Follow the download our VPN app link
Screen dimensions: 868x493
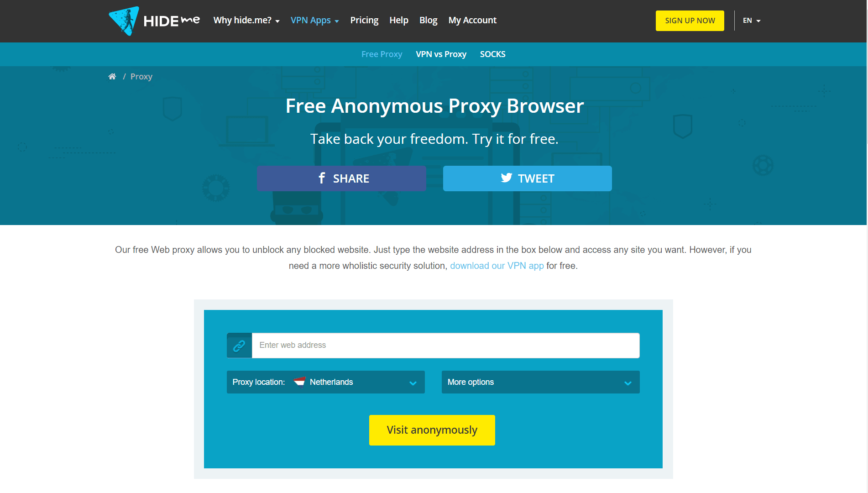(497, 266)
